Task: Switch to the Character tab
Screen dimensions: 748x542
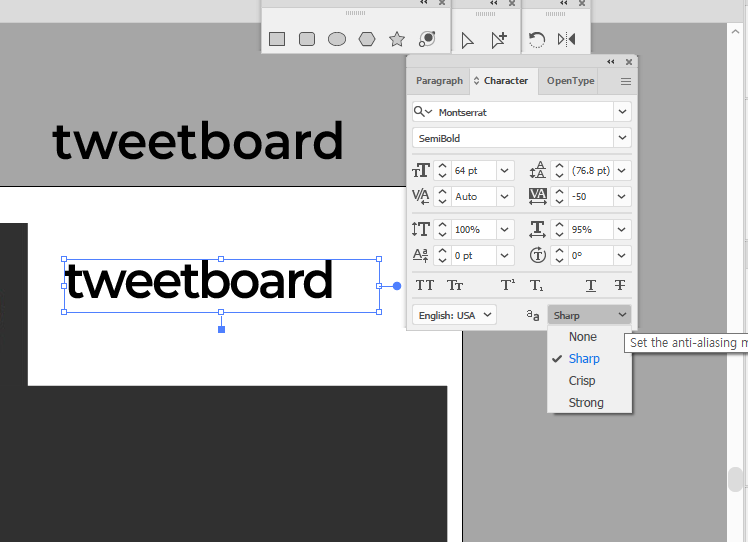Action: coord(505,81)
